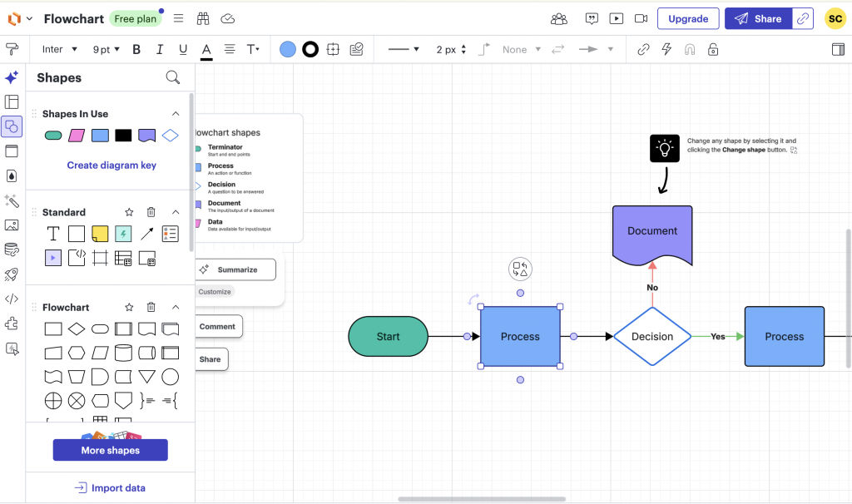Open the magic wand styling tool
Viewport: 852px width, 504px height.
point(12,200)
